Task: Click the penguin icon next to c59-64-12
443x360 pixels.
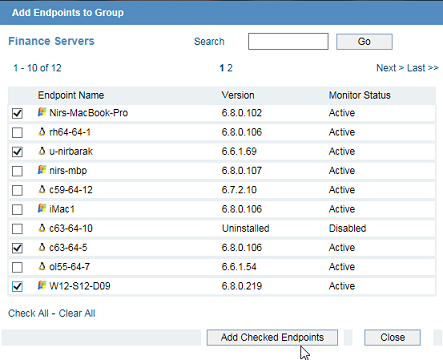Action: 42,189
